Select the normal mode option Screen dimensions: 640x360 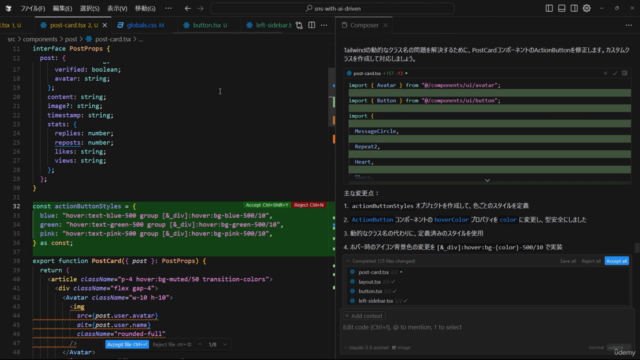(x=596, y=348)
